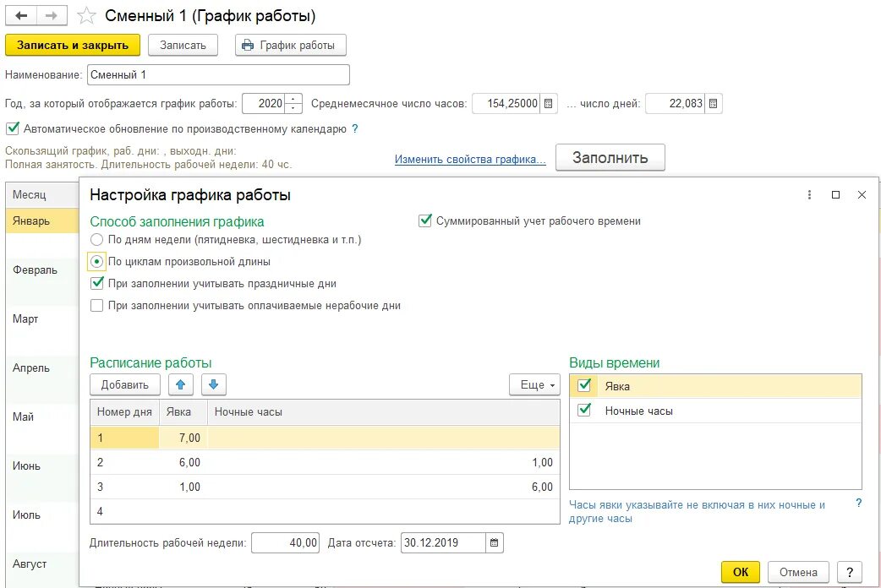Image resolution: width=881 pixels, height=588 pixels.
Task: Click the Записать button
Action: [183, 46]
